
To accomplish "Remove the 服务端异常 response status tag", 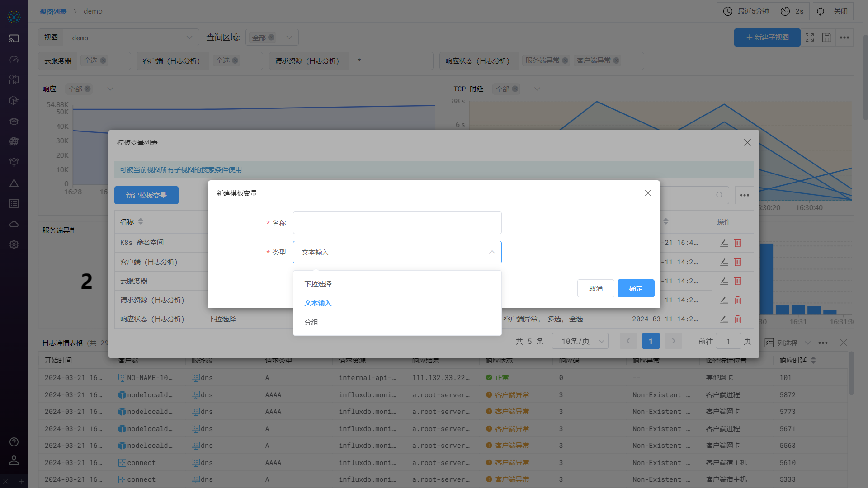I will coord(565,61).
